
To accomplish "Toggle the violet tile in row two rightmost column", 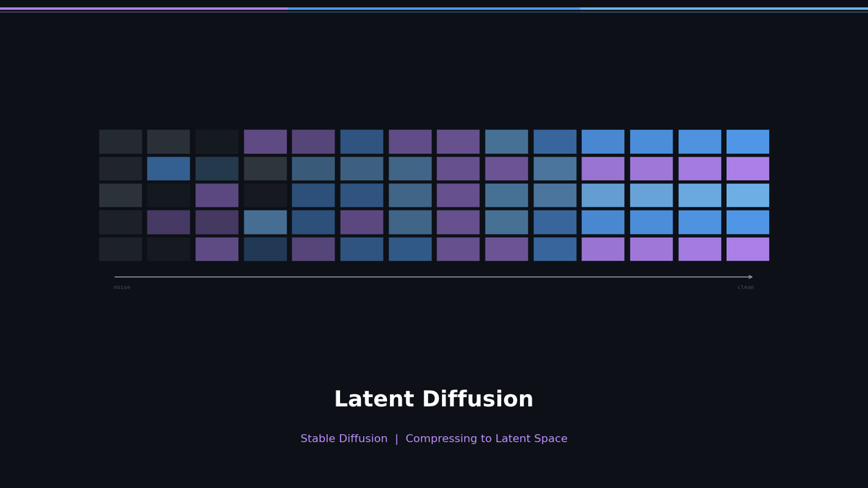I will click(x=746, y=168).
